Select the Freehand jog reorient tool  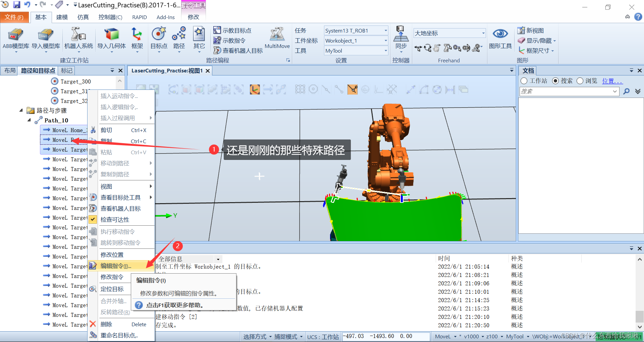pos(466,48)
